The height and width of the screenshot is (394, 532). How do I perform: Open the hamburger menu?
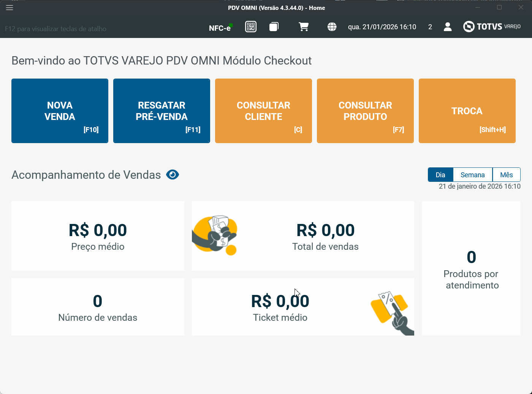(9, 8)
